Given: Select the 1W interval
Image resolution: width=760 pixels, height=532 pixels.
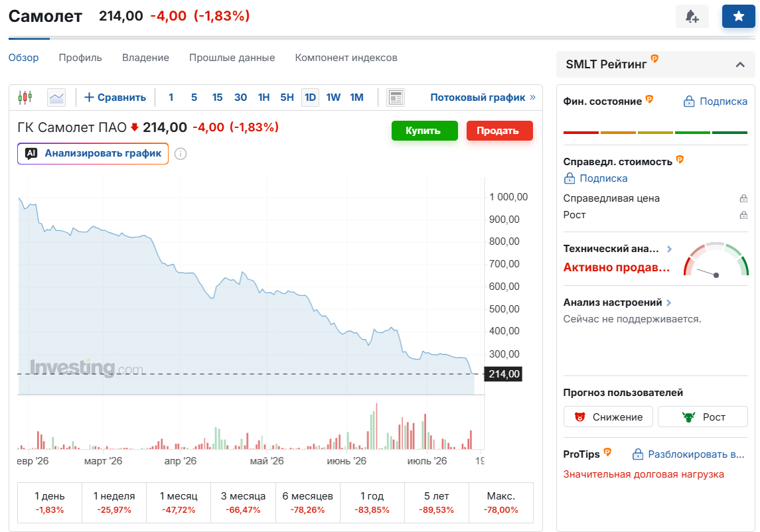Looking at the screenshot, I should (x=333, y=98).
